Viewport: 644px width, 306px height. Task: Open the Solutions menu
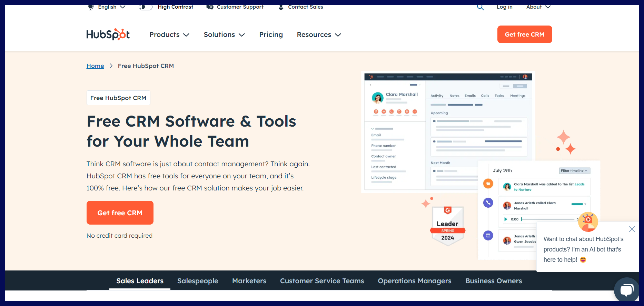pyautogui.click(x=224, y=34)
